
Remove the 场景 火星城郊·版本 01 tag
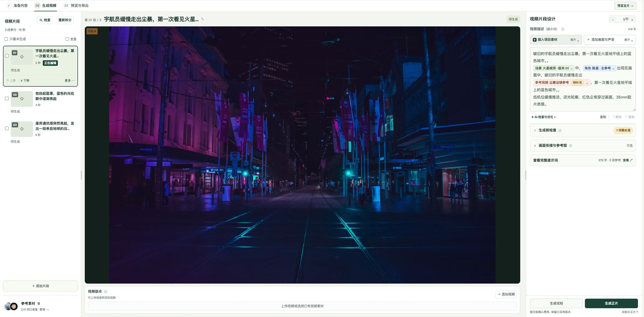click(572, 69)
